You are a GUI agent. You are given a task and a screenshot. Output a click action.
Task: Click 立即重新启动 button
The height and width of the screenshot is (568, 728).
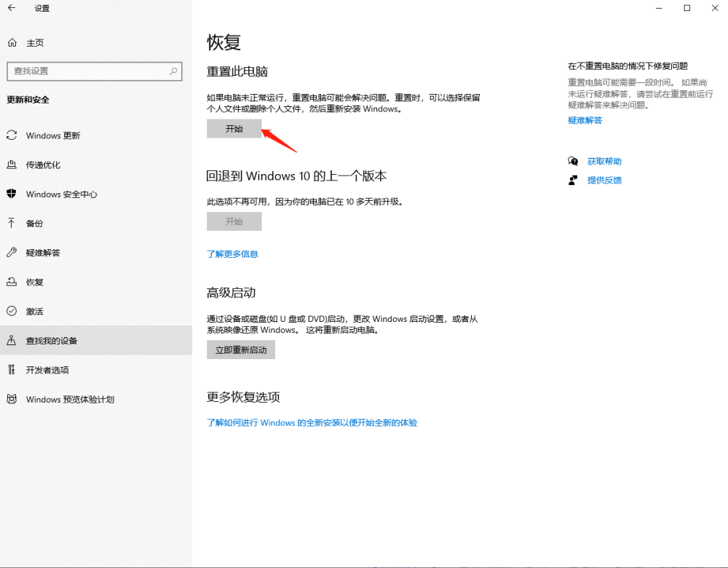click(241, 350)
